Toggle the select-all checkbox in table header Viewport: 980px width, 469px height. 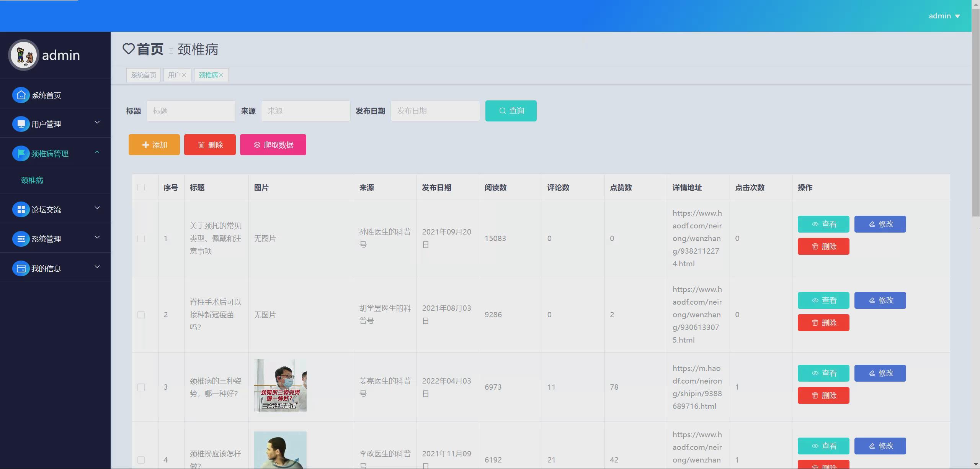point(141,187)
